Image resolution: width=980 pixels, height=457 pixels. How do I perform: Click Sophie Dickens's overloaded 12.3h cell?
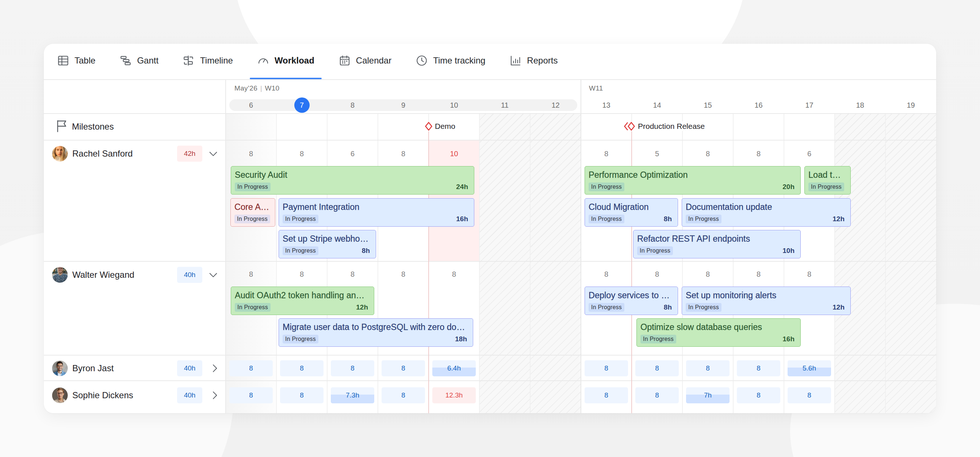coord(454,395)
